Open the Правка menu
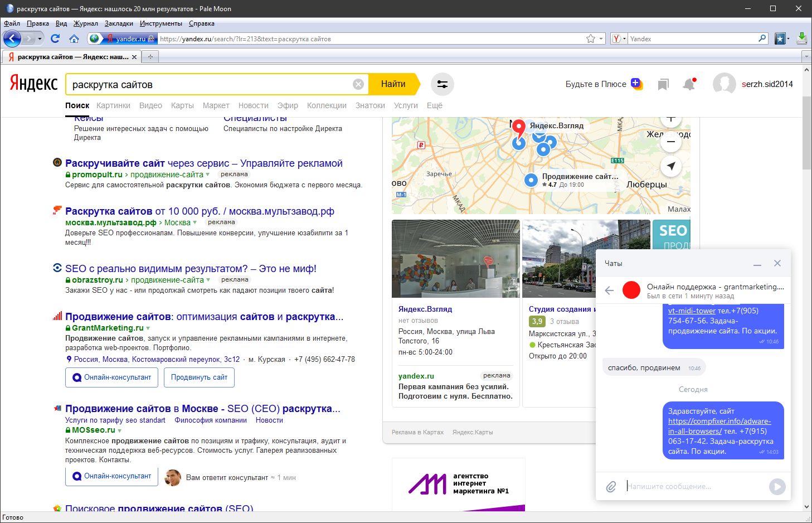The height and width of the screenshot is (523, 812). [38, 23]
